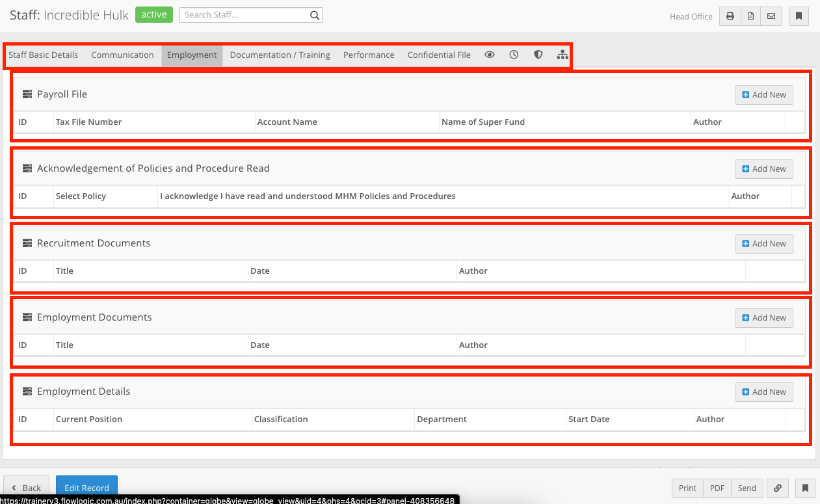Open the organisation chart icon tab
The width and height of the screenshot is (820, 504).
[562, 55]
